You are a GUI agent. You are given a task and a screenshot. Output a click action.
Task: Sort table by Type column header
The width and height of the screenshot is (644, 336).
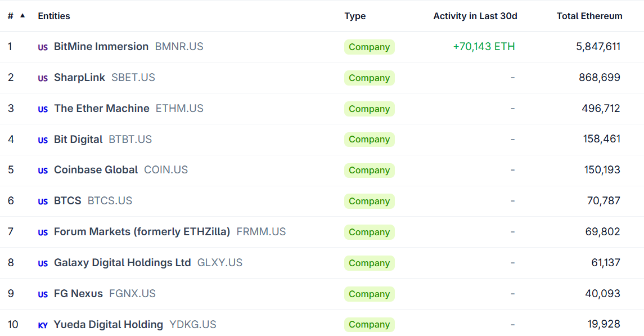coord(355,16)
